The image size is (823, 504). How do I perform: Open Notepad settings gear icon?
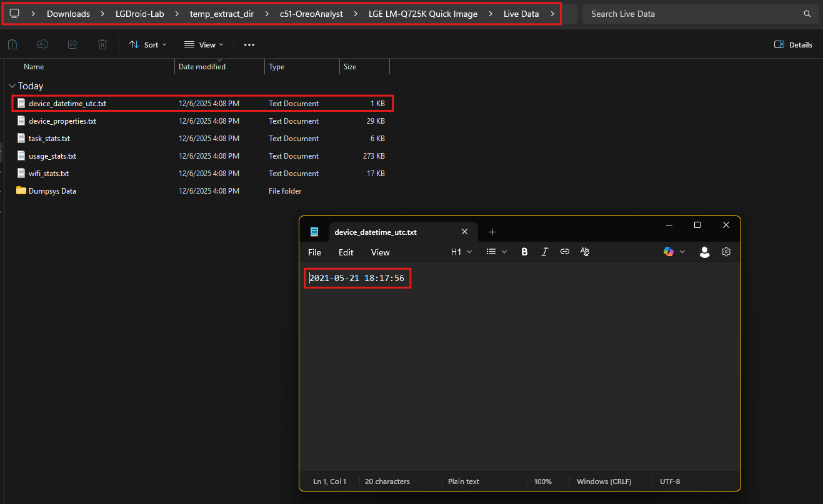coord(726,252)
